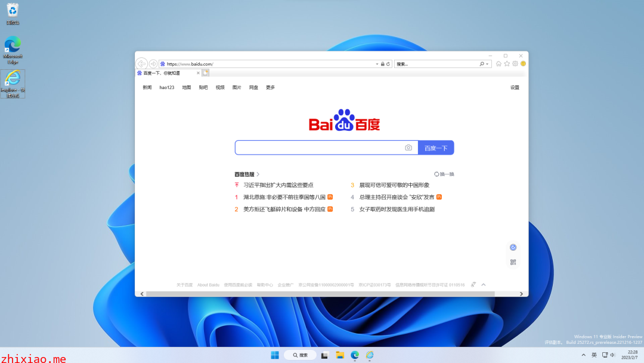This screenshot has height=363, width=644.
Task: Click the 换一换 refresh hot-list icon
Action: (436, 174)
